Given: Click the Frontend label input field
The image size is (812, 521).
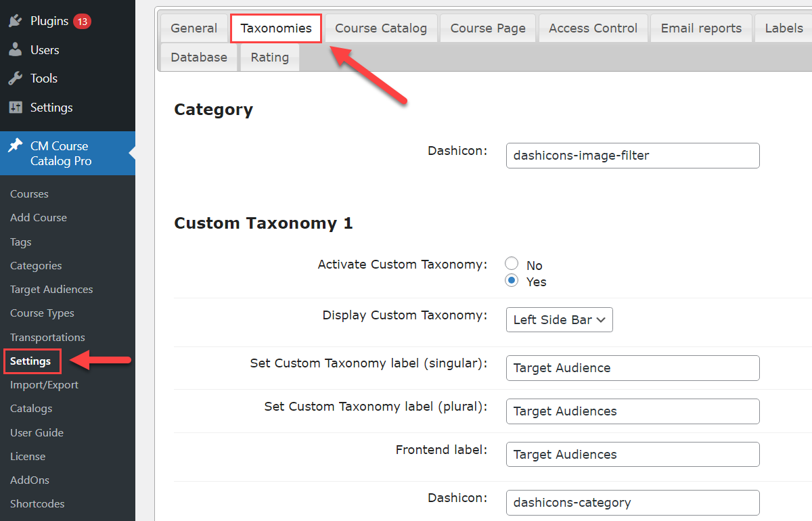Looking at the screenshot, I should (633, 455).
